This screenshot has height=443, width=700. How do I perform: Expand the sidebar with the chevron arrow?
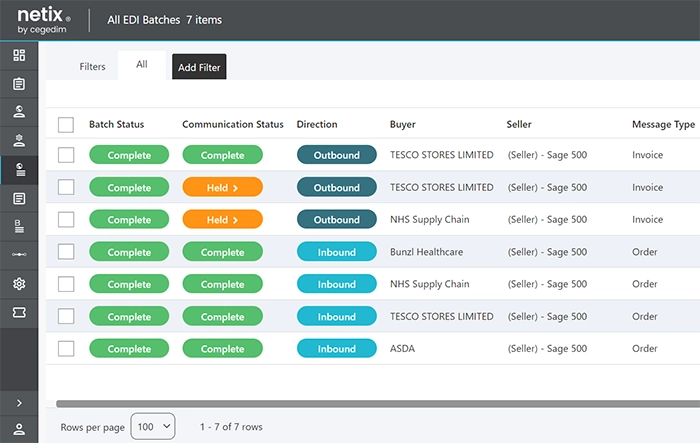(19, 403)
